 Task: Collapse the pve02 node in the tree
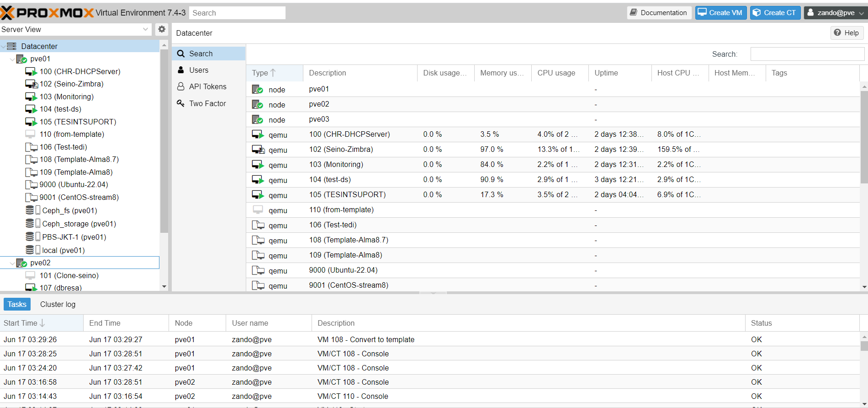coord(12,263)
